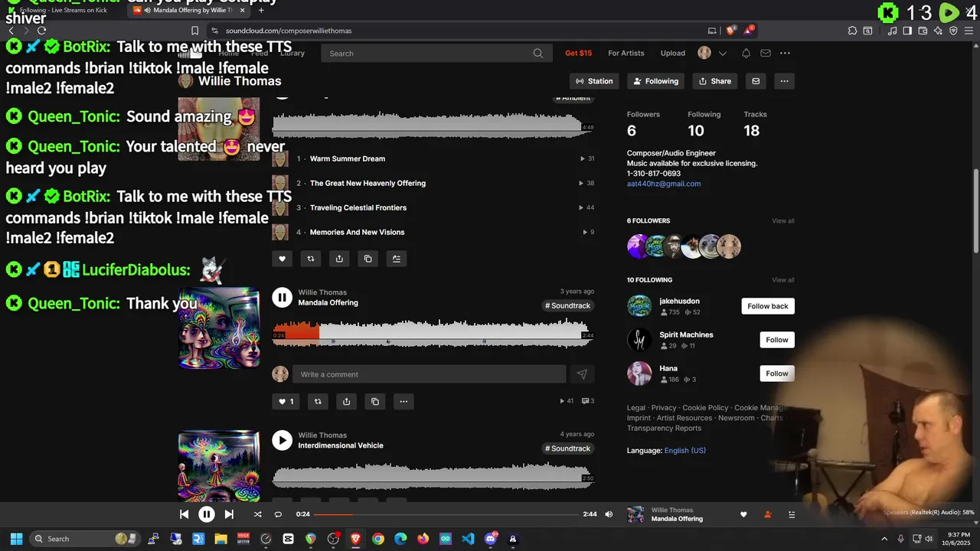Image resolution: width=980 pixels, height=551 pixels.
Task: Open the Upload page
Action: click(x=672, y=53)
